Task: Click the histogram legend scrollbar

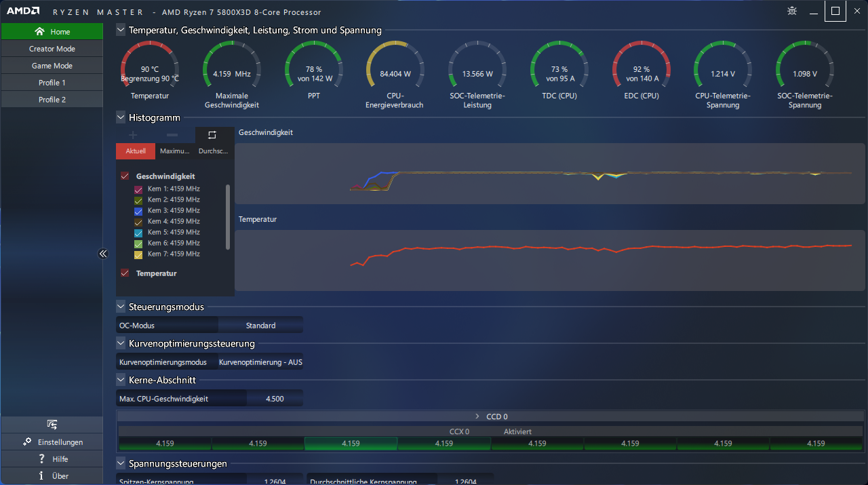Action: coord(228,217)
